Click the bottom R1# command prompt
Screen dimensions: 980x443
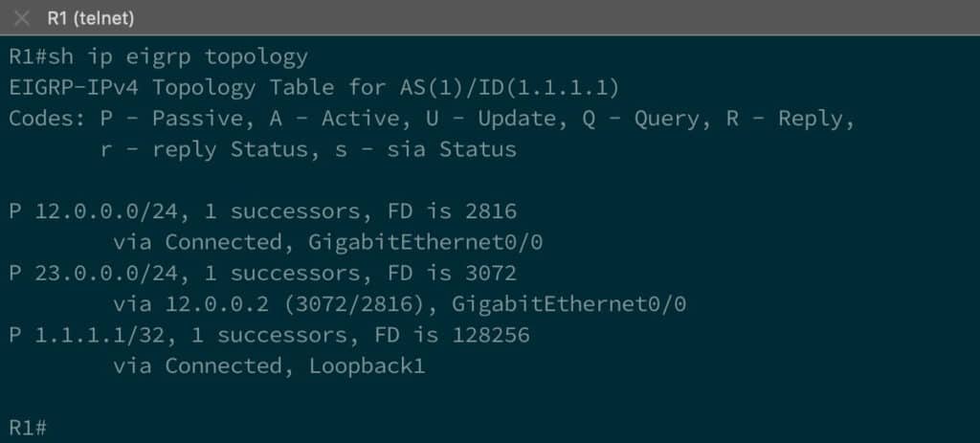click(28, 427)
